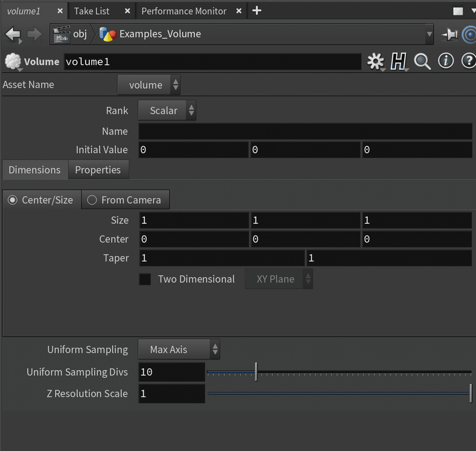The image size is (476, 451).
Task: Open the Properties tab
Action: point(98,170)
